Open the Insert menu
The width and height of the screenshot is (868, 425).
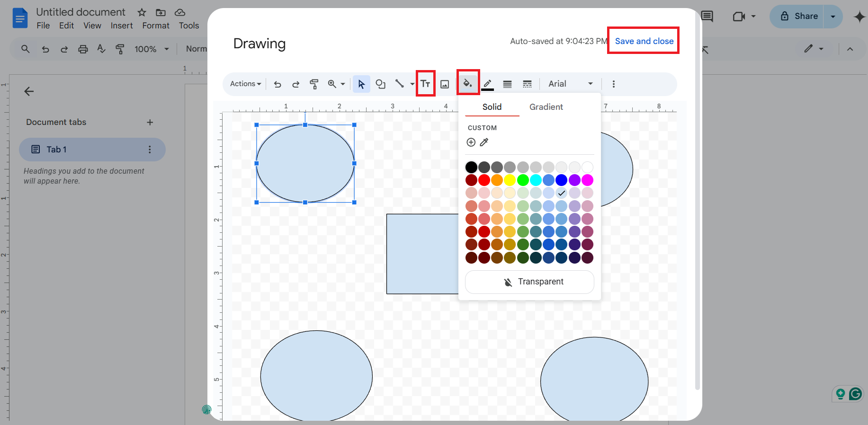tap(122, 26)
